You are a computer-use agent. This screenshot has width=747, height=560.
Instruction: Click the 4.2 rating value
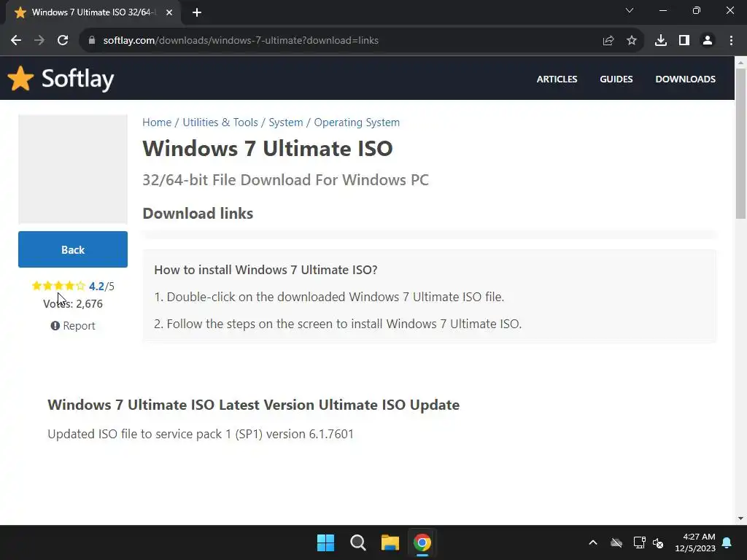96,286
